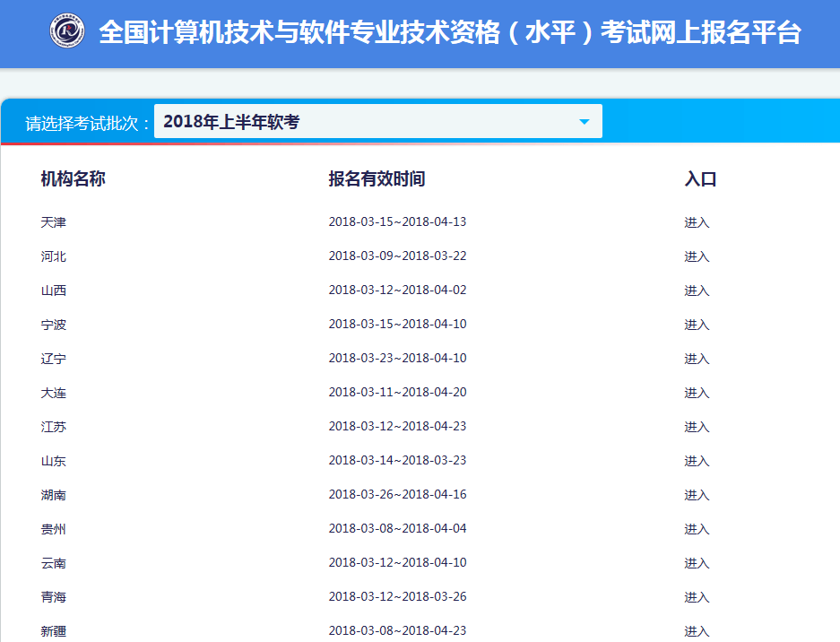
Task: Select date range 2018-03-14~2018-03-23
Action: click(x=397, y=460)
